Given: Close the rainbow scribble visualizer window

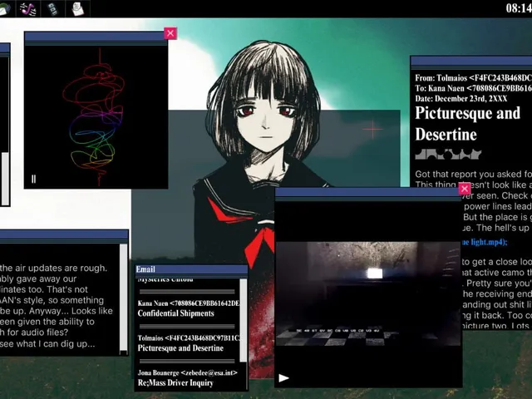Looking at the screenshot, I should tap(170, 33).
